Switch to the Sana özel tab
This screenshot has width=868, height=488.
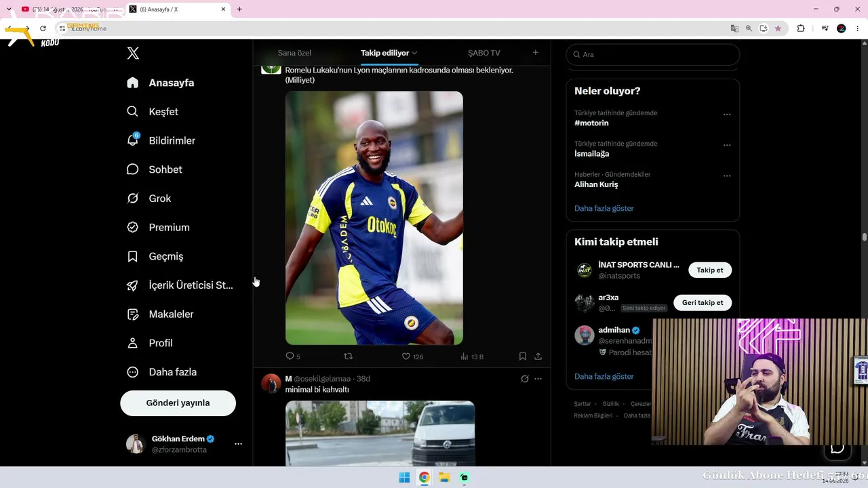pyautogui.click(x=294, y=53)
